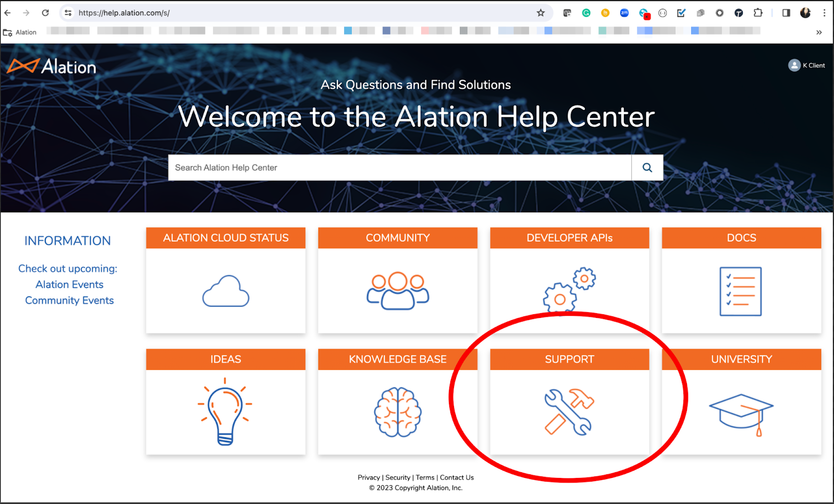This screenshot has width=834, height=504.
Task: Open the Grammarly extension
Action: click(x=586, y=13)
